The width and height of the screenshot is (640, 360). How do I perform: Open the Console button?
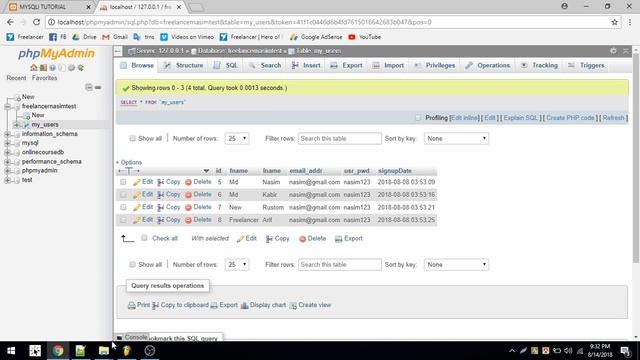tap(131, 337)
